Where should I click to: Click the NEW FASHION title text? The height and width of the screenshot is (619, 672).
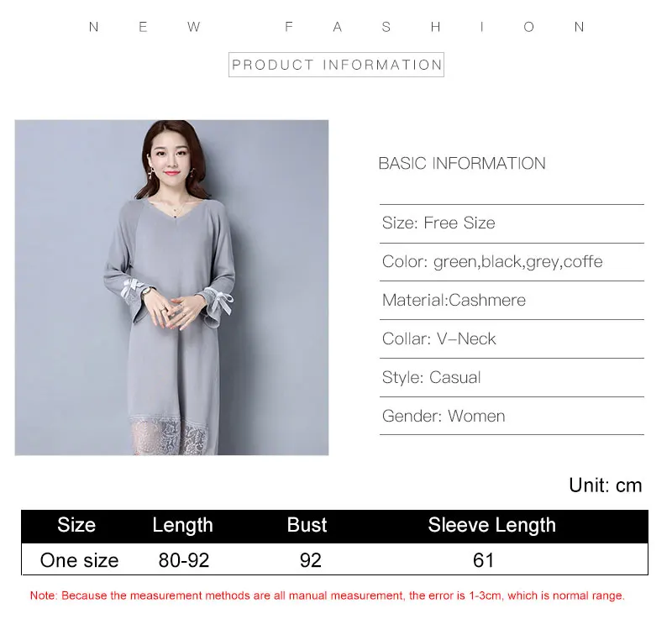click(337, 27)
